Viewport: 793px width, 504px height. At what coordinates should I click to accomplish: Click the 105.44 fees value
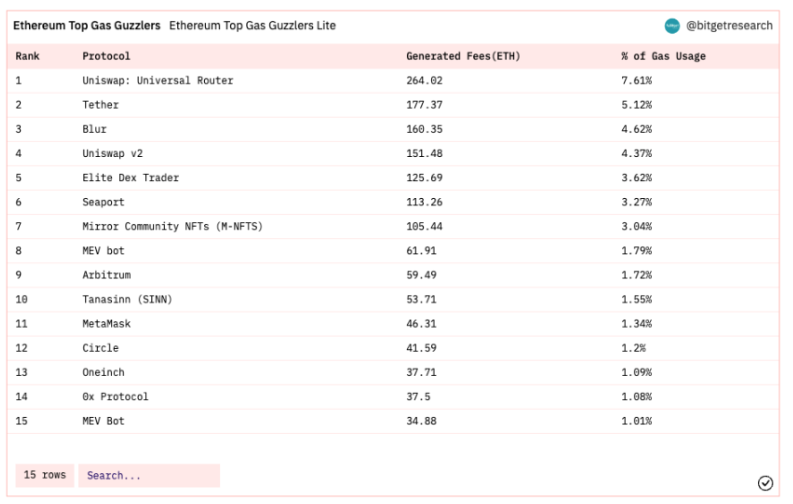point(424,226)
